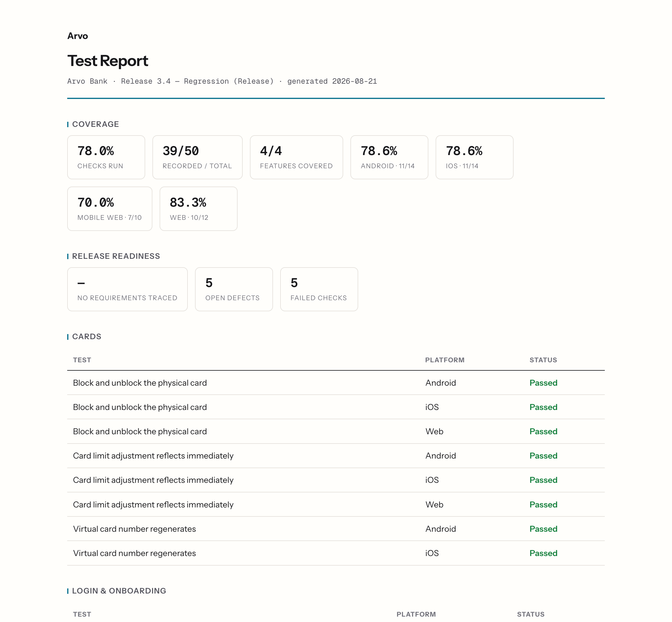Click TEST column header under Login & Onboarding
The image size is (672, 622).
pos(82,614)
